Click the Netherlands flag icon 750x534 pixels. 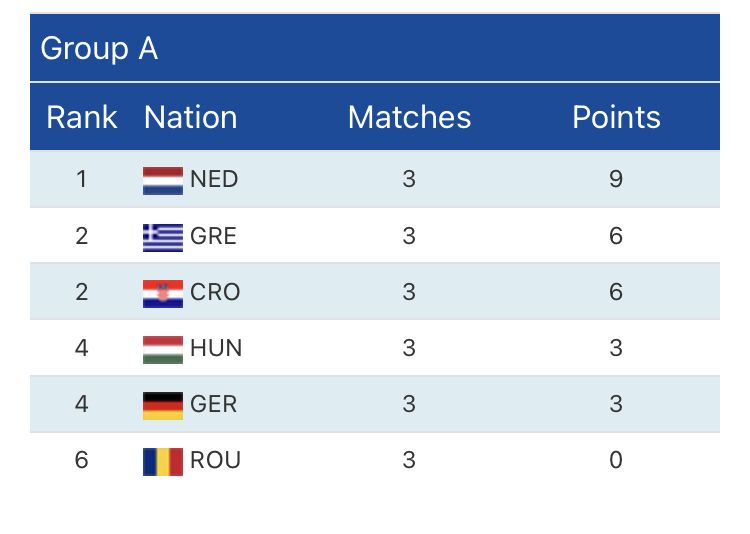point(163,180)
